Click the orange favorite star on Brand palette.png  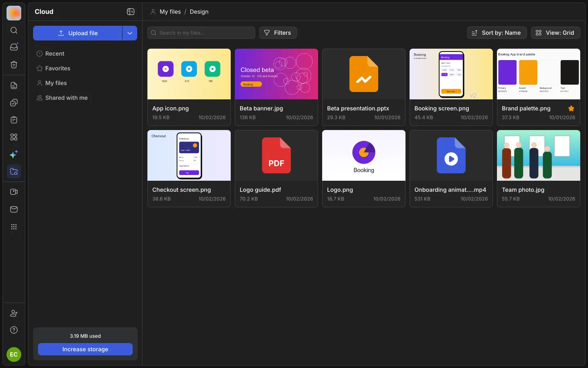pos(571,108)
